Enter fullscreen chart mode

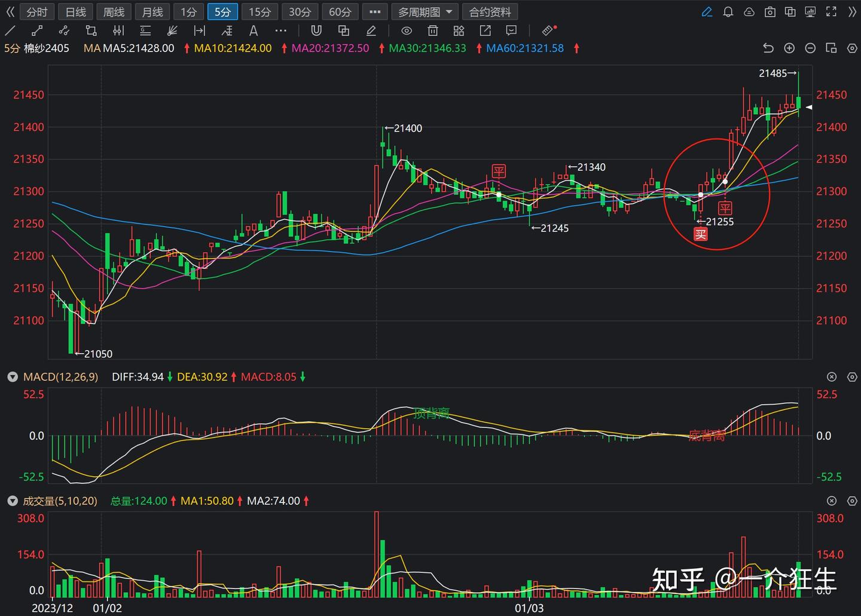click(831, 11)
